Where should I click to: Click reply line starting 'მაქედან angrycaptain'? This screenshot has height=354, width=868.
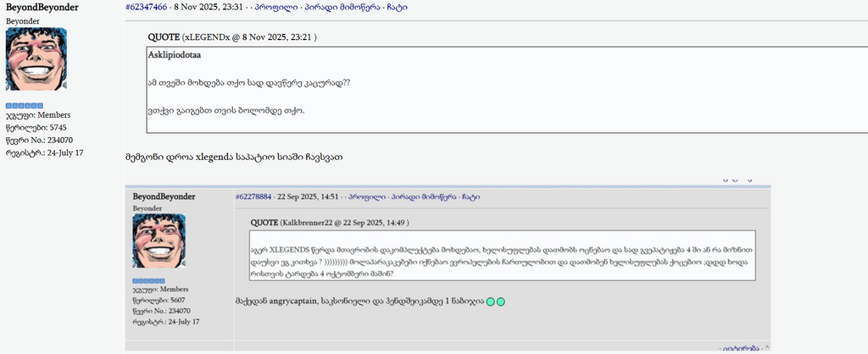point(359,301)
